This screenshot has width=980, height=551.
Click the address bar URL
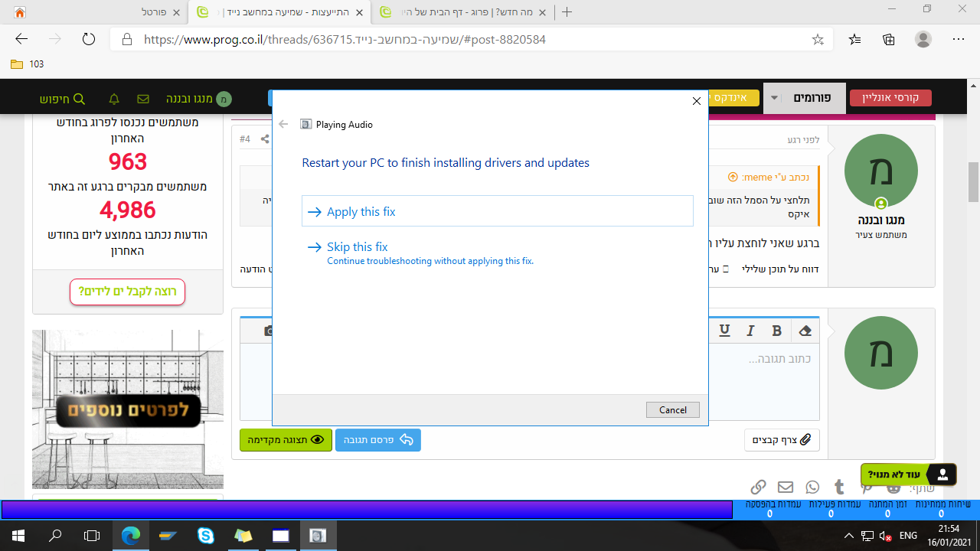tap(345, 39)
